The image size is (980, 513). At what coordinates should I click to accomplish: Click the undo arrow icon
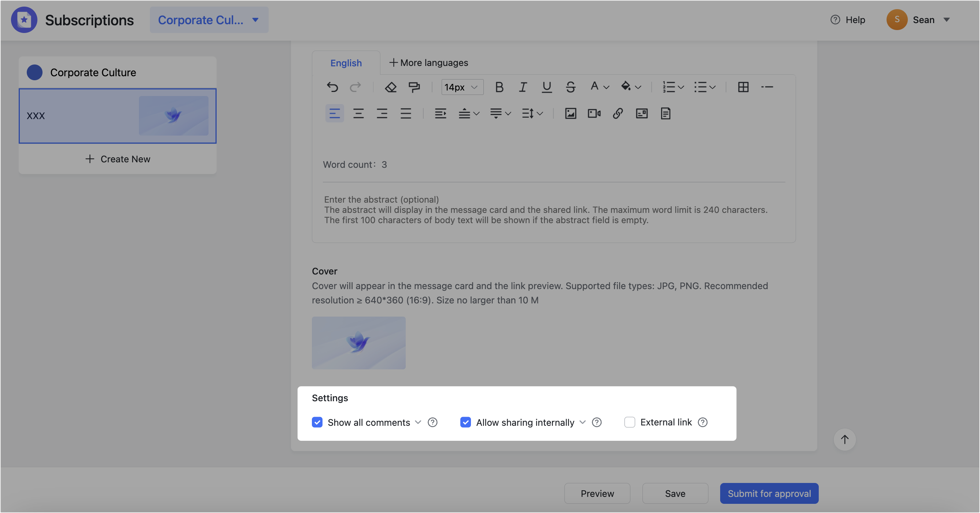(x=332, y=87)
